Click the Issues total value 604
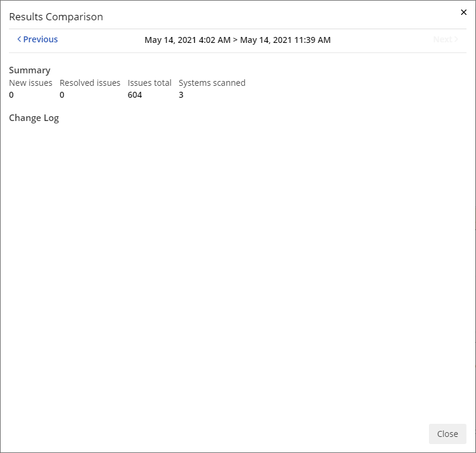The image size is (476, 453). pos(135,95)
